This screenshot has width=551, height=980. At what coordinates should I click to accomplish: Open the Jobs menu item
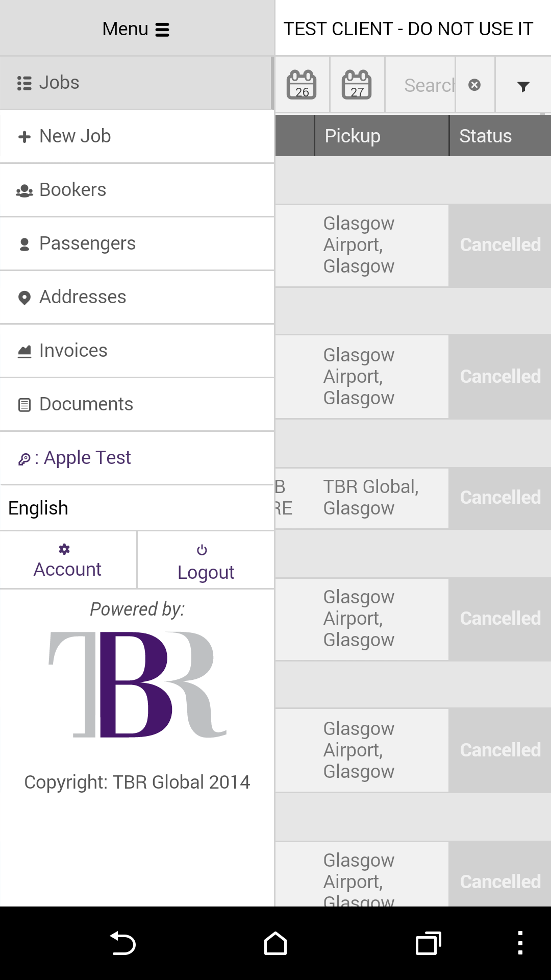(x=137, y=83)
